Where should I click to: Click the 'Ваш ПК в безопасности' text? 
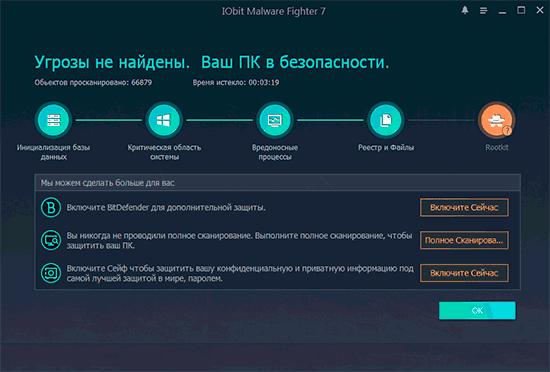[x=295, y=62]
